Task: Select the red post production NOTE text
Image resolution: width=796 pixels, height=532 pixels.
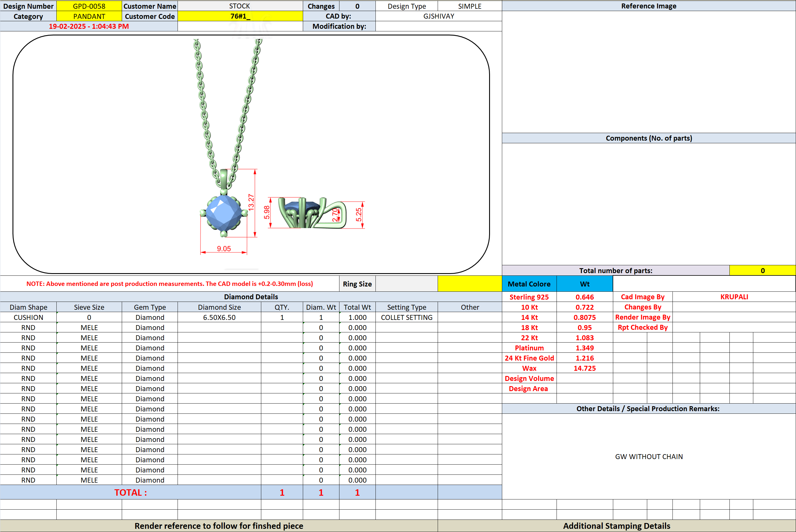Action: [x=170, y=284]
